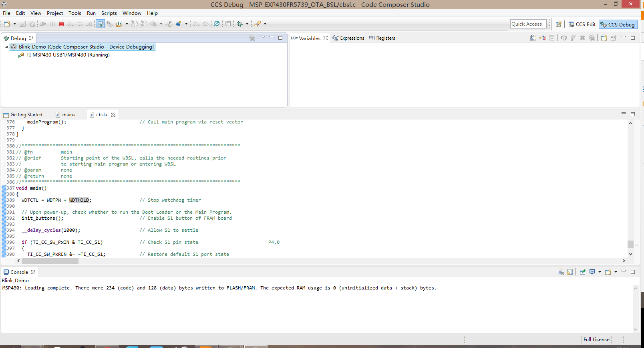Viewport: 644px width, 348px height.
Task: Select the Variables tab
Action: pos(309,38)
